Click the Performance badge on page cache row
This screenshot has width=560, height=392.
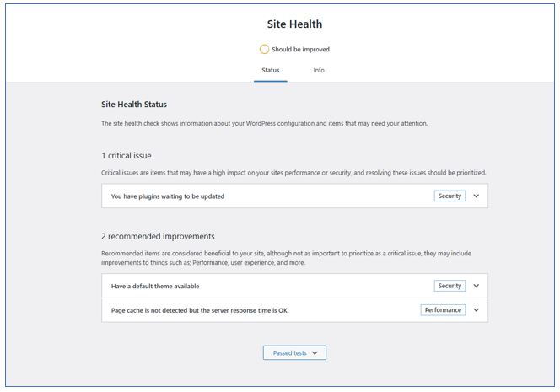coord(443,309)
